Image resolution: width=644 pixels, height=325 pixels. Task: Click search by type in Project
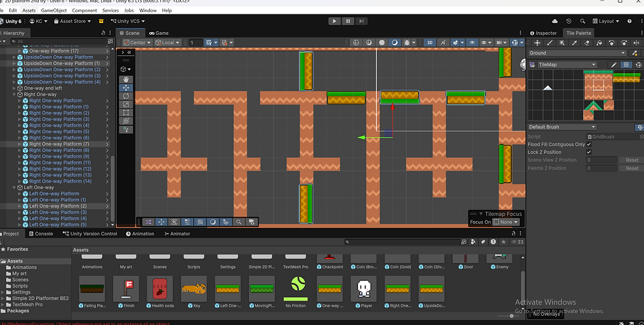coord(473,242)
